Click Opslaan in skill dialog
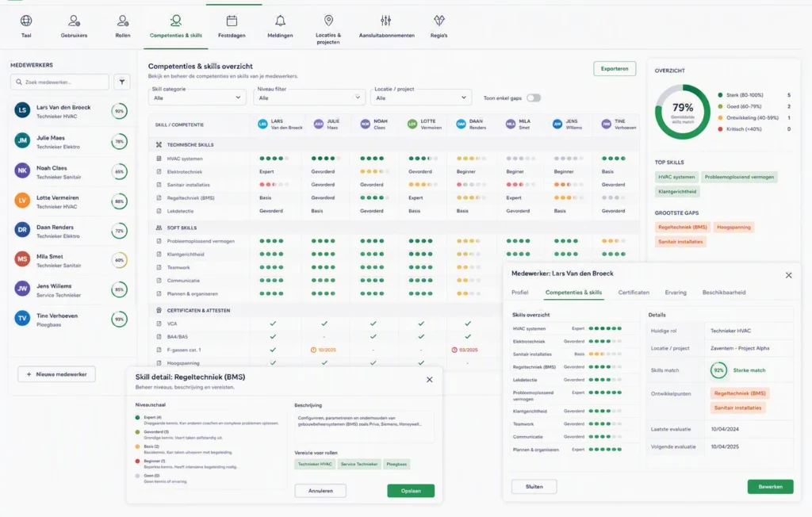Image resolution: width=812 pixels, height=517 pixels. click(411, 491)
